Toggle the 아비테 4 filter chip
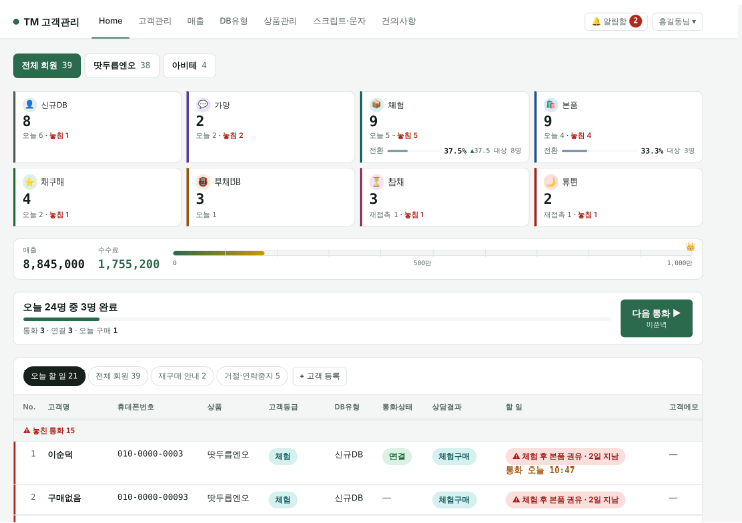 click(x=189, y=65)
